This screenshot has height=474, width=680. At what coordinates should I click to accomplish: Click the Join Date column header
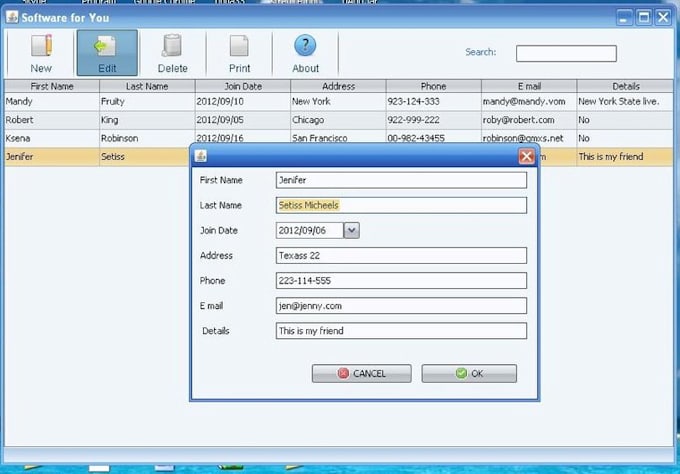point(243,86)
